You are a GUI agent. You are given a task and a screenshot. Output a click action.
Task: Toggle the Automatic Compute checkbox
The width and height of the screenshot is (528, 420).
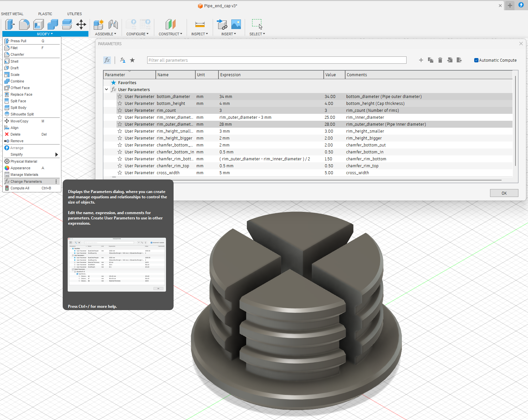coord(476,60)
